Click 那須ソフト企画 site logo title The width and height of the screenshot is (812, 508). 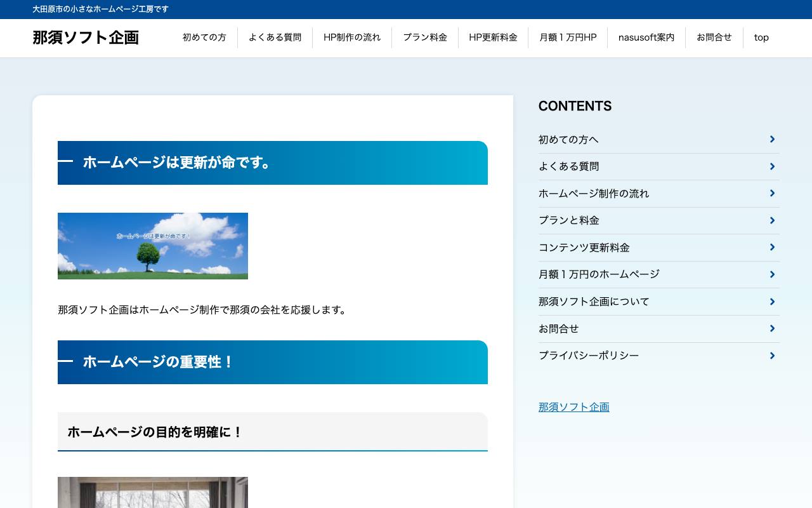point(86,37)
